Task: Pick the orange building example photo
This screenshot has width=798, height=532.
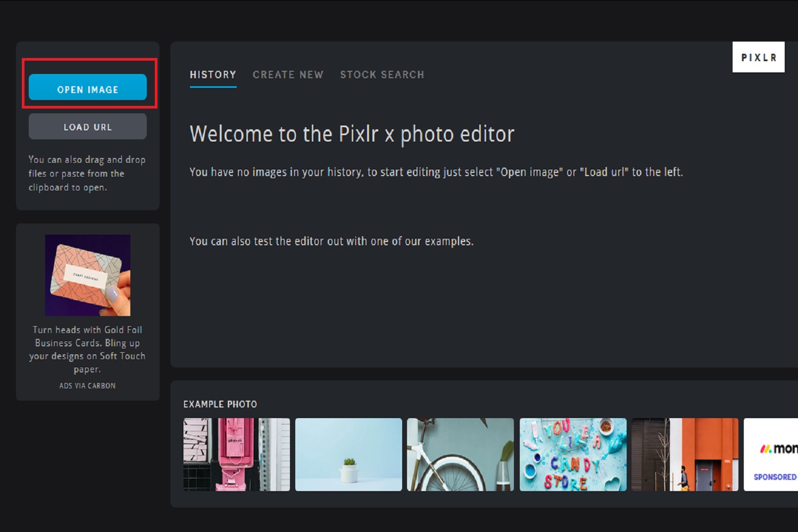Action: (685, 454)
